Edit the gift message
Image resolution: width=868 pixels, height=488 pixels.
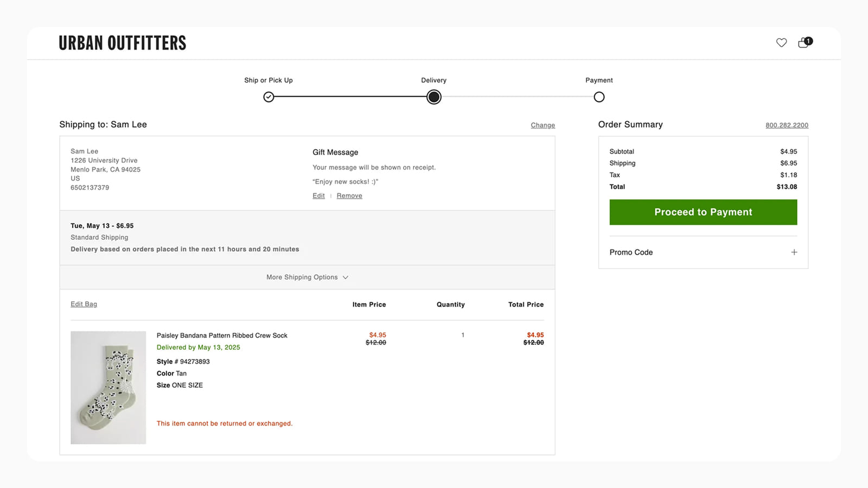point(318,196)
